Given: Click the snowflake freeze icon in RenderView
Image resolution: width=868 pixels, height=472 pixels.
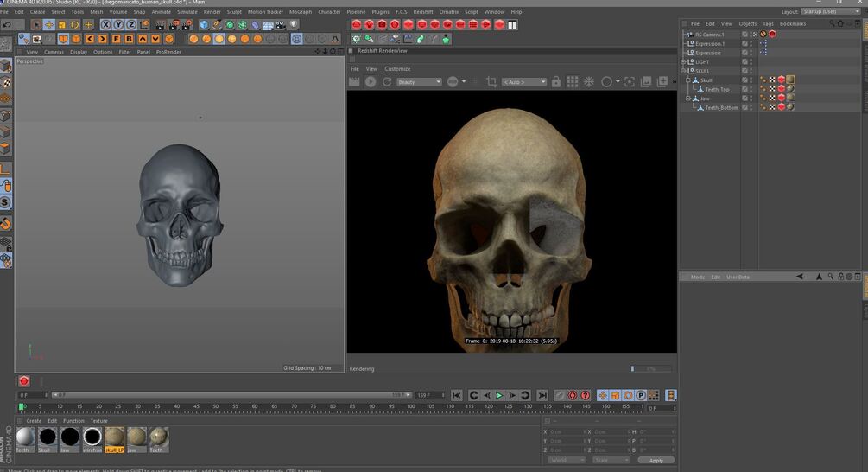Looking at the screenshot, I should [589, 81].
